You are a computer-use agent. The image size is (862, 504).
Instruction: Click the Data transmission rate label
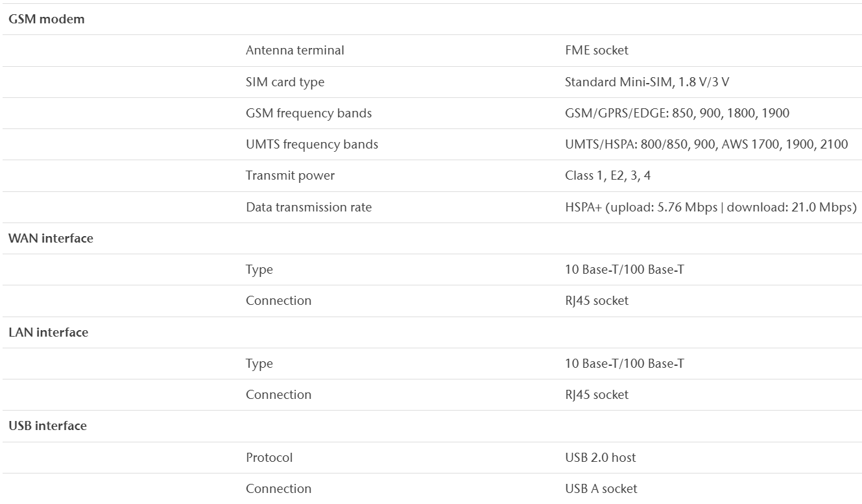point(309,207)
